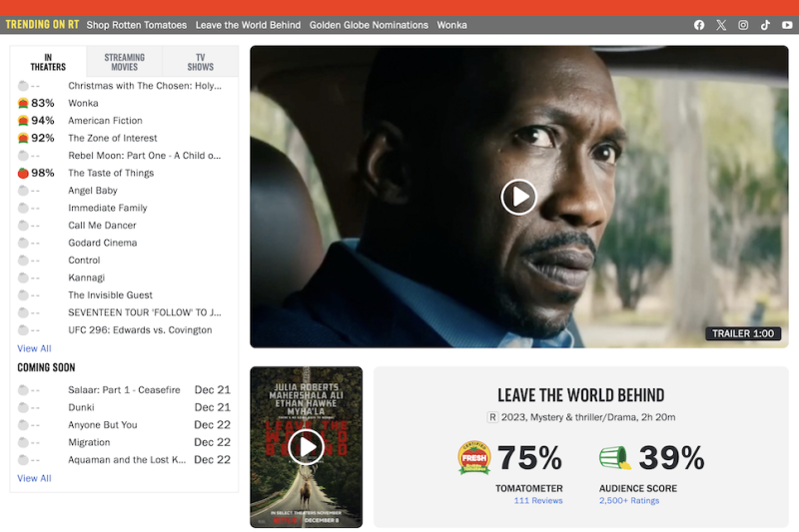Open the Wonka trending link
This screenshot has height=532, width=799.
click(452, 25)
